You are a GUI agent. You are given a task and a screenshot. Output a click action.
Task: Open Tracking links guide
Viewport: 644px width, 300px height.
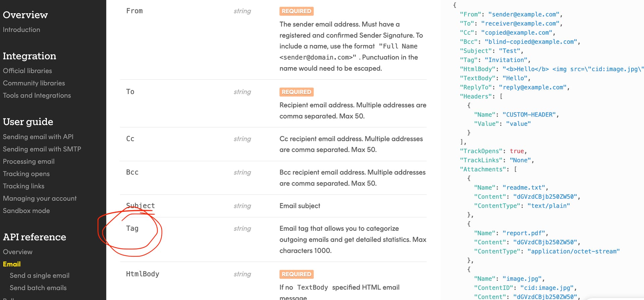pyautogui.click(x=23, y=186)
